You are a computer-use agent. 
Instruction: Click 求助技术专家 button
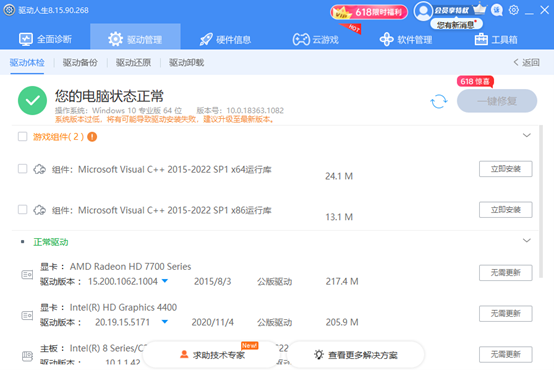pos(212,355)
